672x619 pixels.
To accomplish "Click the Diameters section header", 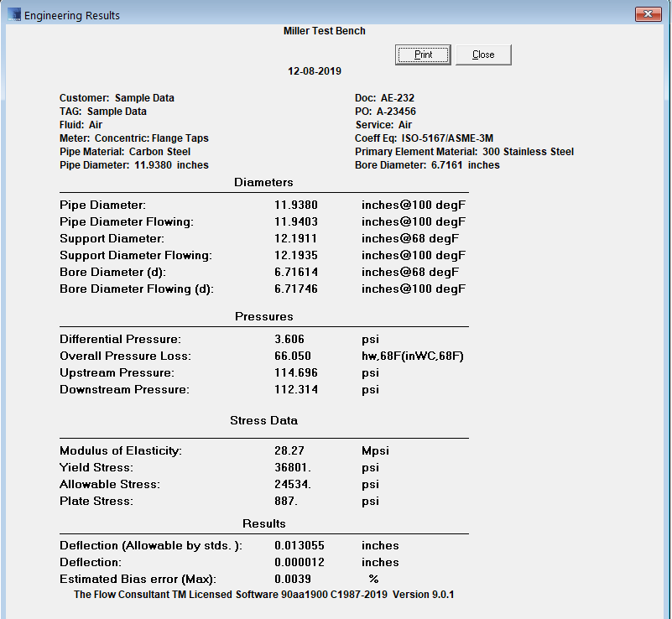I will coord(263,182).
